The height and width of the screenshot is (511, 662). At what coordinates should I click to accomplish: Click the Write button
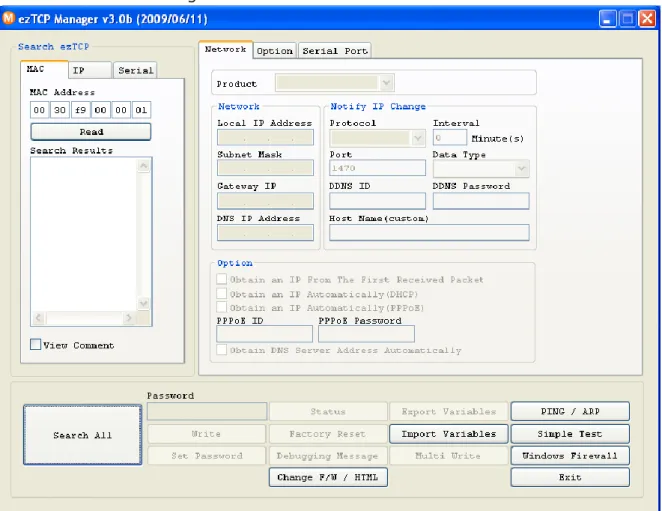(206, 434)
